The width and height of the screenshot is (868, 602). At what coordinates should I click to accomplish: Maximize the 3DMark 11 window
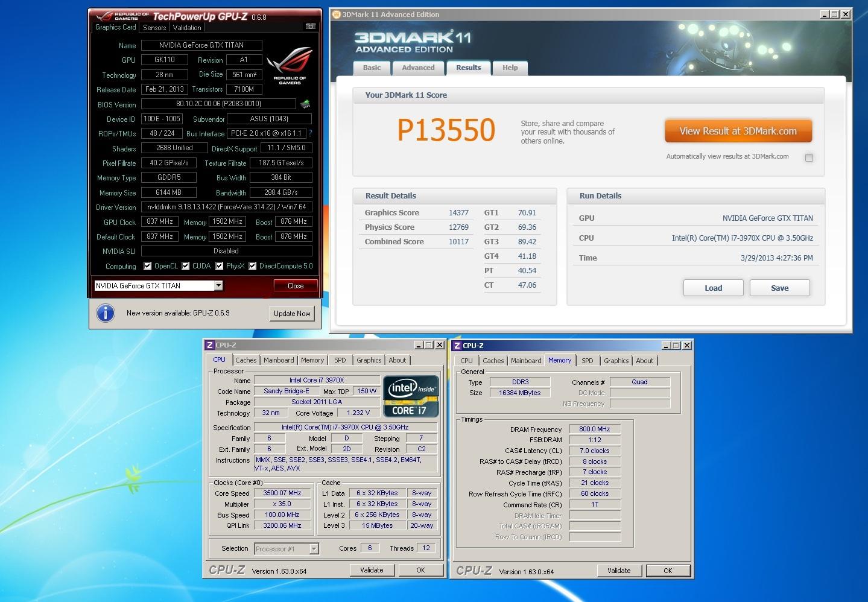point(835,14)
